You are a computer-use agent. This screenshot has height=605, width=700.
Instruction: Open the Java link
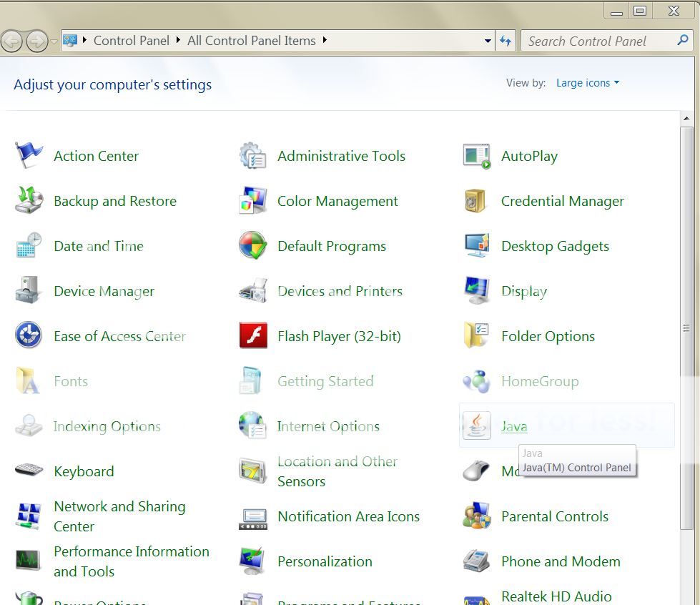514,426
